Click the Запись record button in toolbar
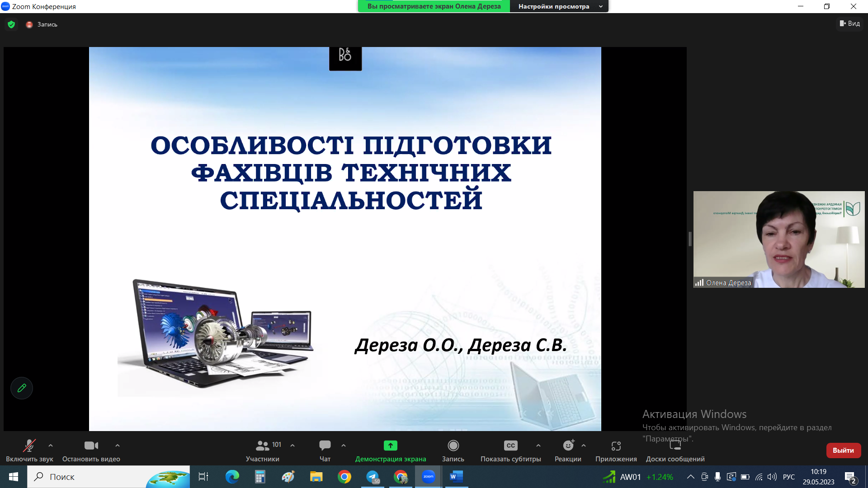 453,446
